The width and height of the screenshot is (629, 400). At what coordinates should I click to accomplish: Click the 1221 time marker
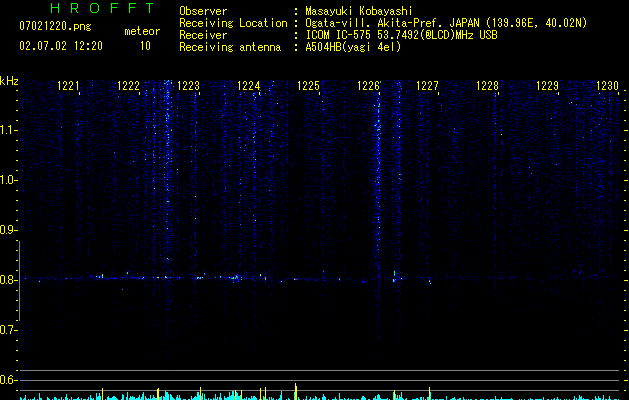coord(68,86)
